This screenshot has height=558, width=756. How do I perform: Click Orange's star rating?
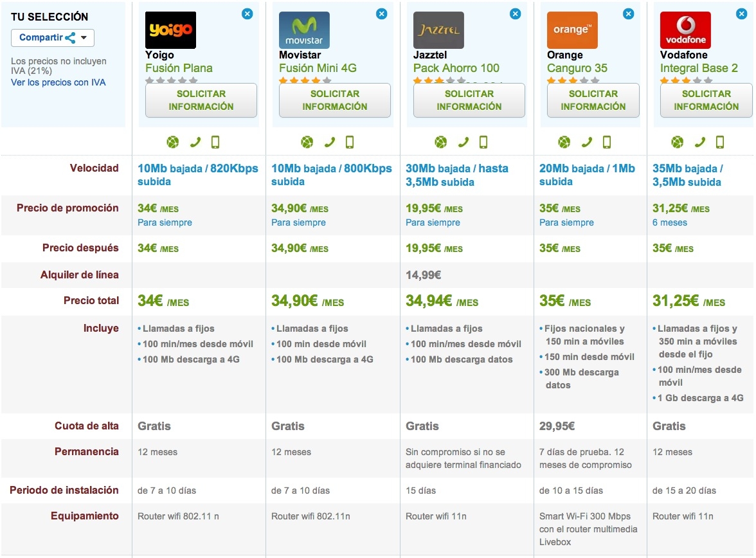point(573,80)
